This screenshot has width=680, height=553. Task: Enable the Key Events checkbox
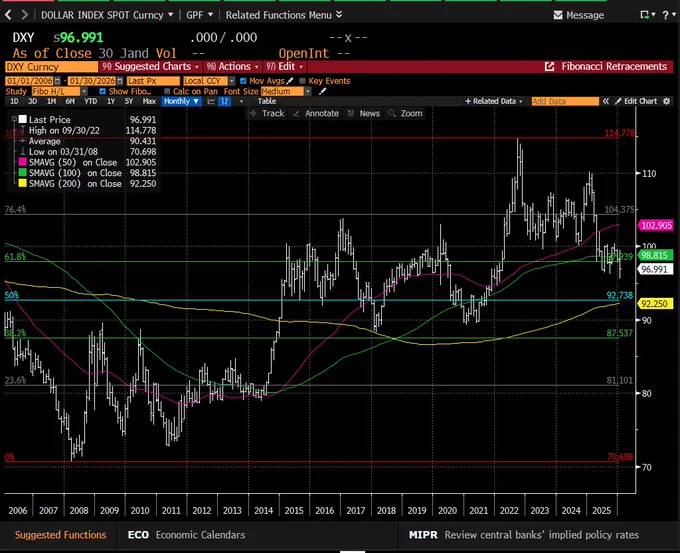click(302, 81)
